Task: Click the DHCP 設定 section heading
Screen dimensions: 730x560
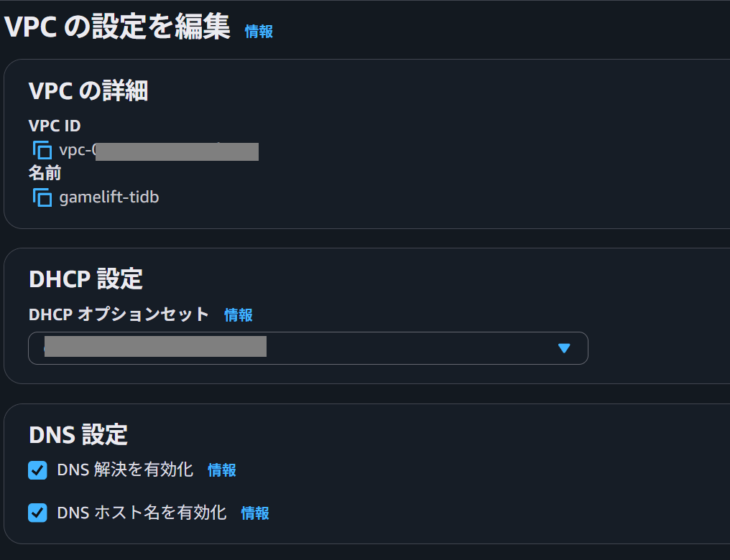Action: click(86, 279)
